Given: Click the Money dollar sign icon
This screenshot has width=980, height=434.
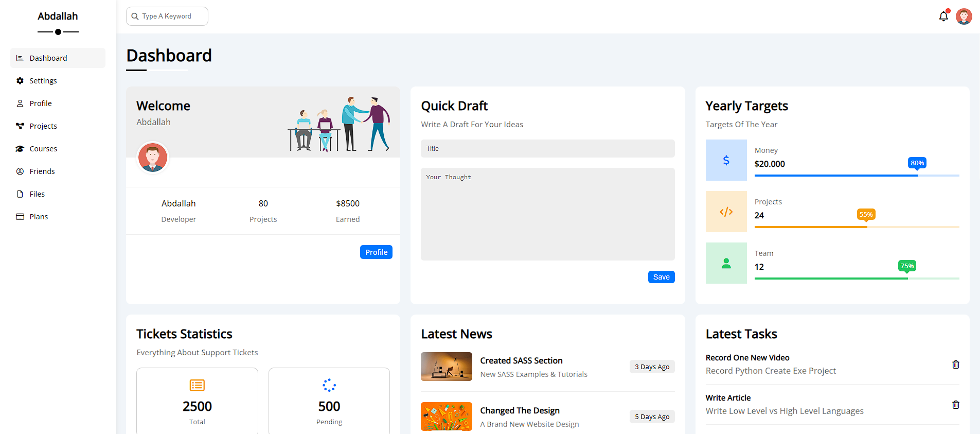Looking at the screenshot, I should click(726, 160).
